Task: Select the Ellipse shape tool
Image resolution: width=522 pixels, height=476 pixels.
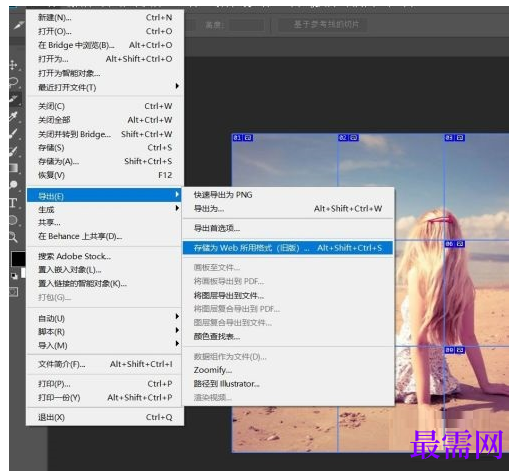Action: click(14, 220)
